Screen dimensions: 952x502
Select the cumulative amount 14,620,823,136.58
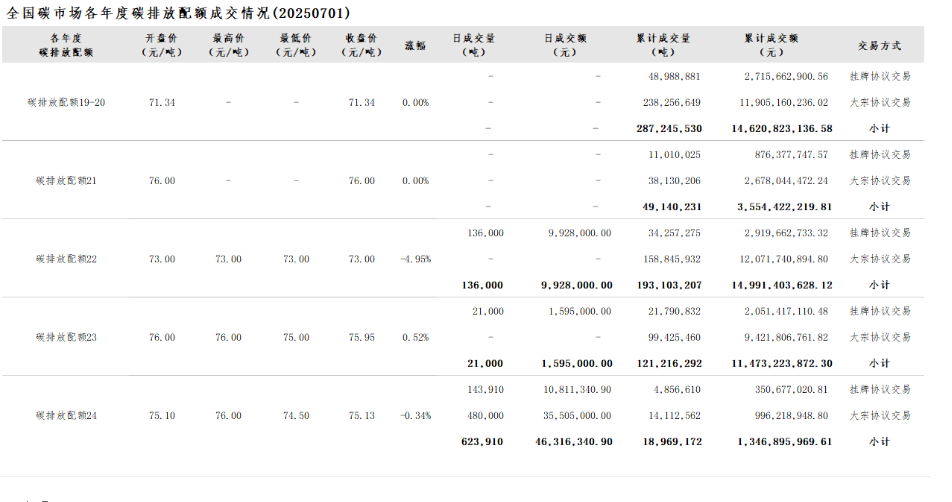783,129
